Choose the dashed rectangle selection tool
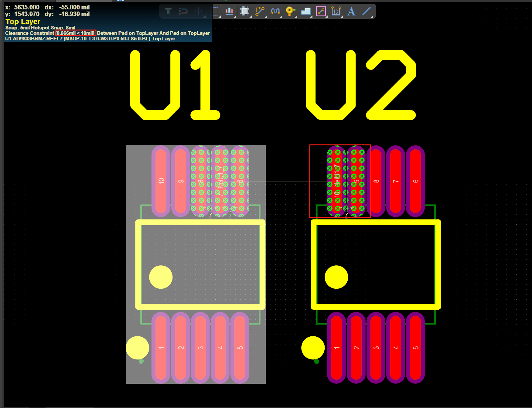The image size is (532, 408). pos(214,12)
